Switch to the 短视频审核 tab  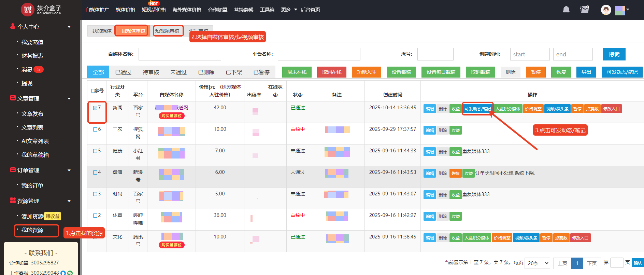167,31
